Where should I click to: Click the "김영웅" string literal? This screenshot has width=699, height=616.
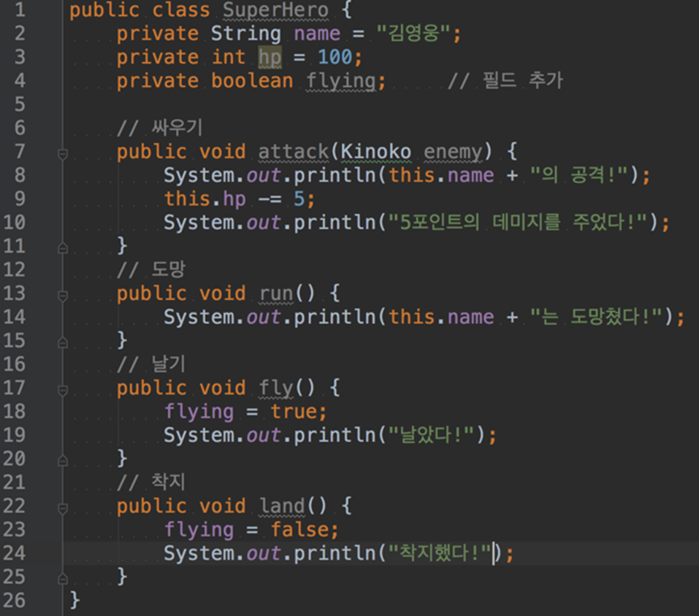(x=413, y=34)
